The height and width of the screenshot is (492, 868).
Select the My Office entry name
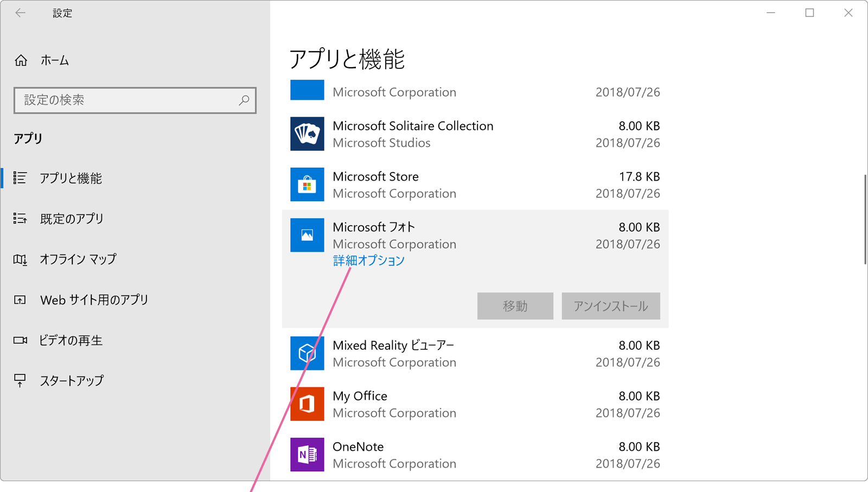[x=360, y=397]
